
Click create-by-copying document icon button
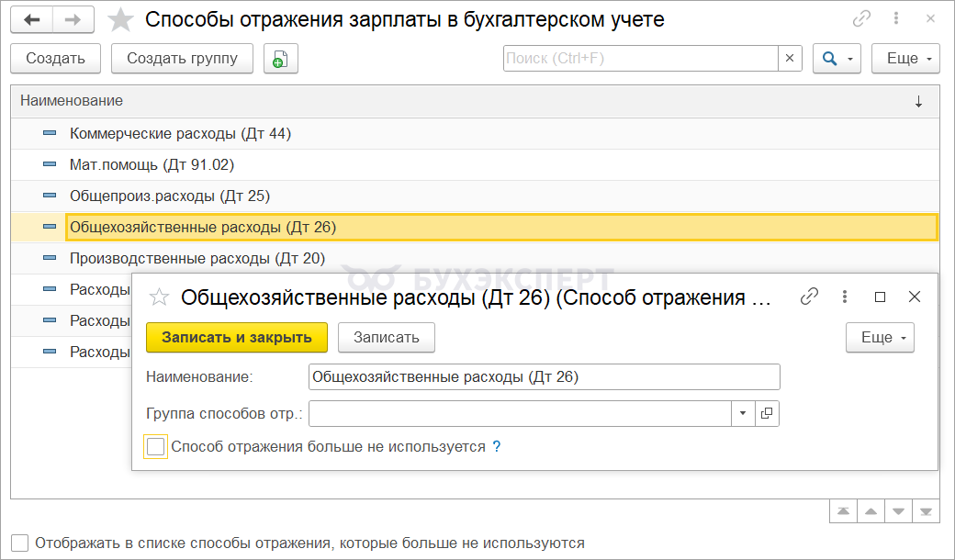280,59
